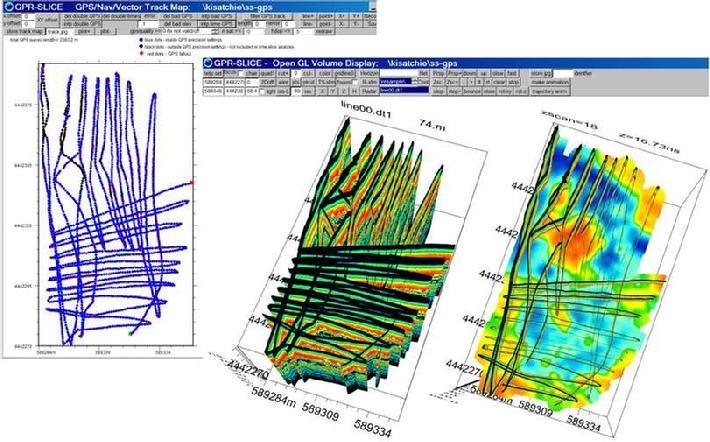Viewport: 710px width, 442px height.
Task: Click the 'make animation' button
Action: pos(550,82)
